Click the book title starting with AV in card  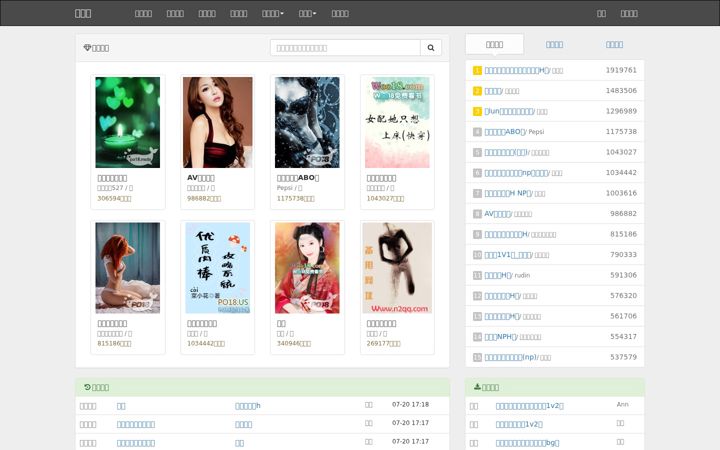tap(201, 178)
